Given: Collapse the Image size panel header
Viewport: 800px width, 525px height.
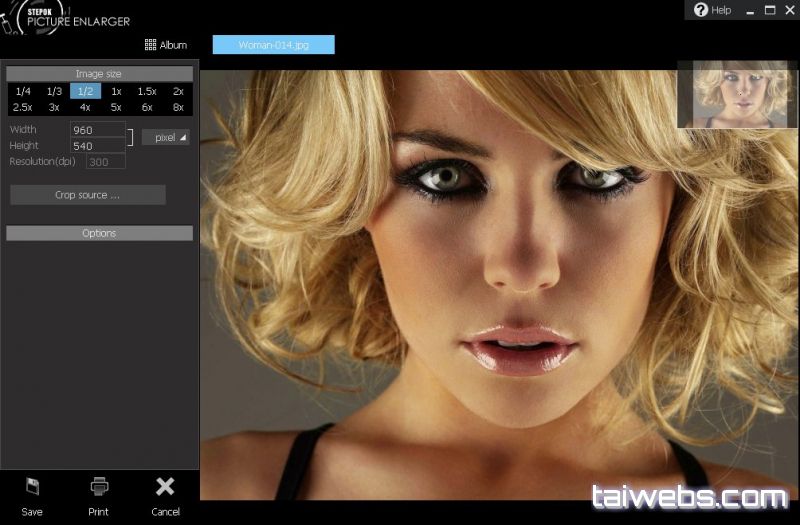Looking at the screenshot, I should pos(99,74).
